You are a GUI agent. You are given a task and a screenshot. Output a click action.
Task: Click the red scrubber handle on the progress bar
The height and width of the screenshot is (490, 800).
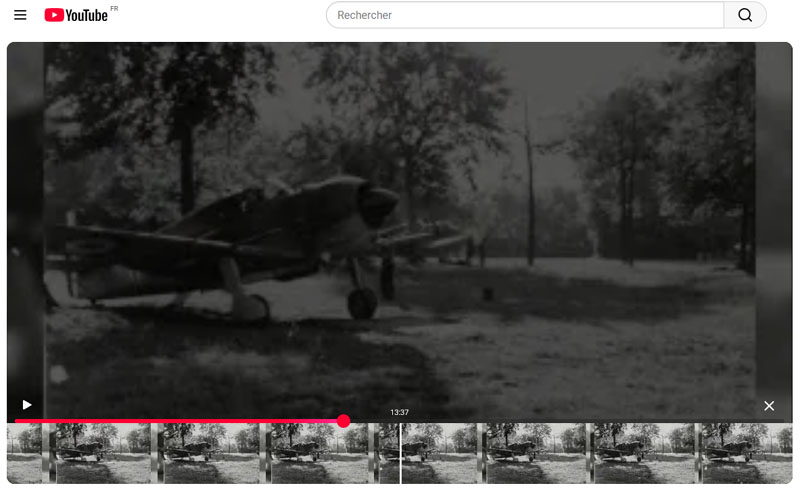point(343,421)
